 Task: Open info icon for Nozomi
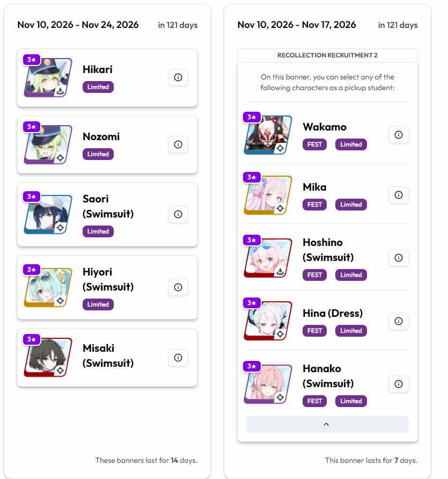tap(178, 144)
